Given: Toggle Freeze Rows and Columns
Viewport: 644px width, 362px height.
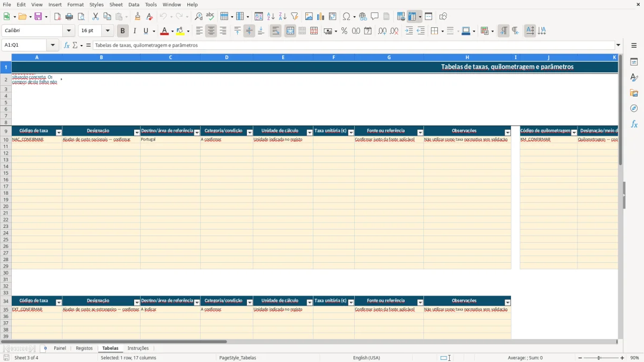Looking at the screenshot, I should click(412, 17).
